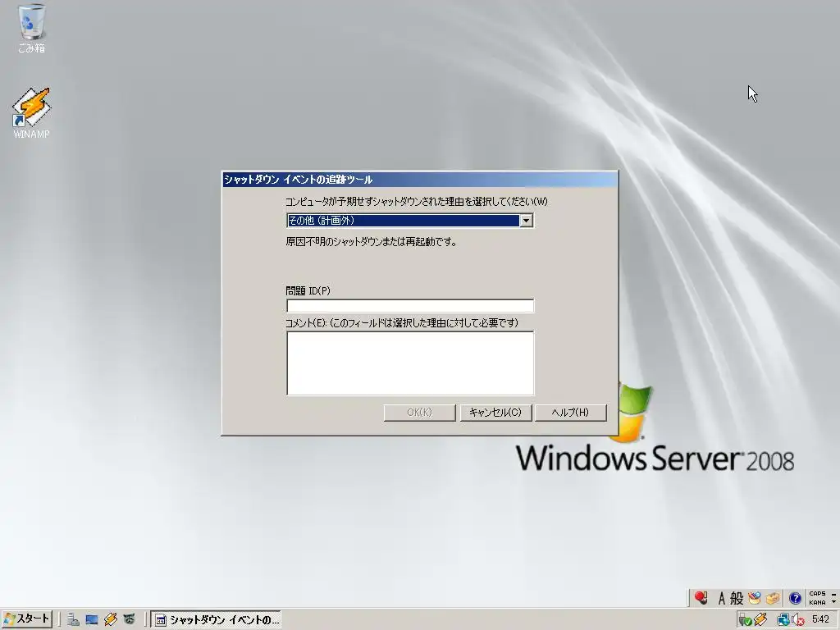Open the muted volume speaker tray icon
This screenshot has width=840, height=630.
click(798, 620)
